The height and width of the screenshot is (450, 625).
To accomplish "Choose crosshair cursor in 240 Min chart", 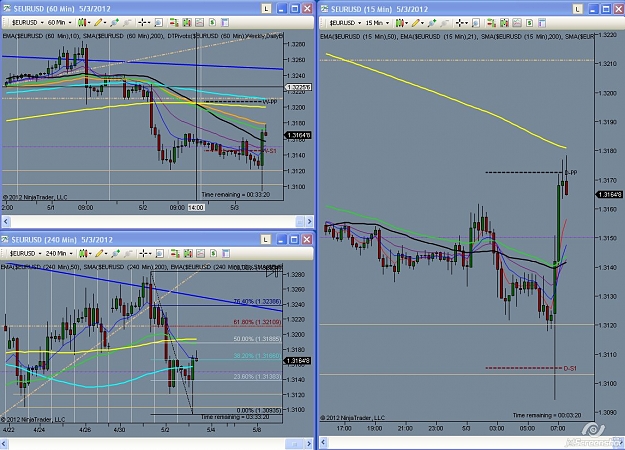I will (x=143, y=253).
